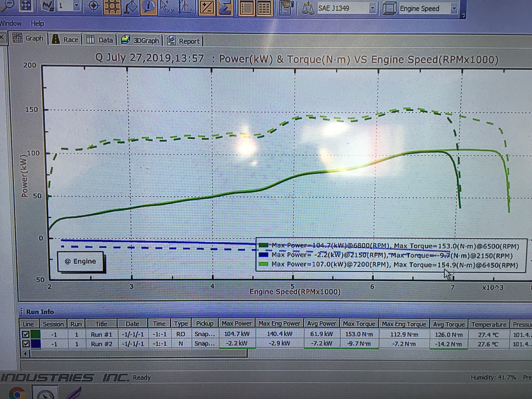Switch to the 3DGraph tab

click(141, 40)
